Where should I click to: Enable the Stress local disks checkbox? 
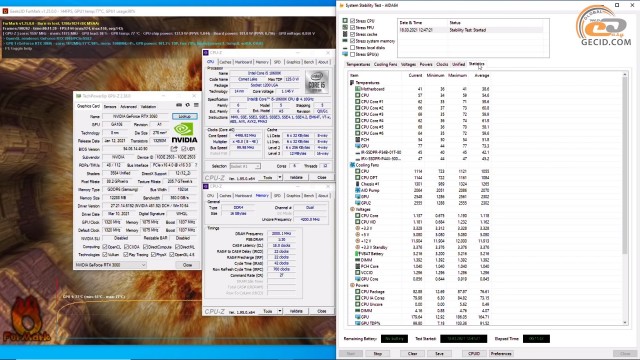[x=352, y=47]
